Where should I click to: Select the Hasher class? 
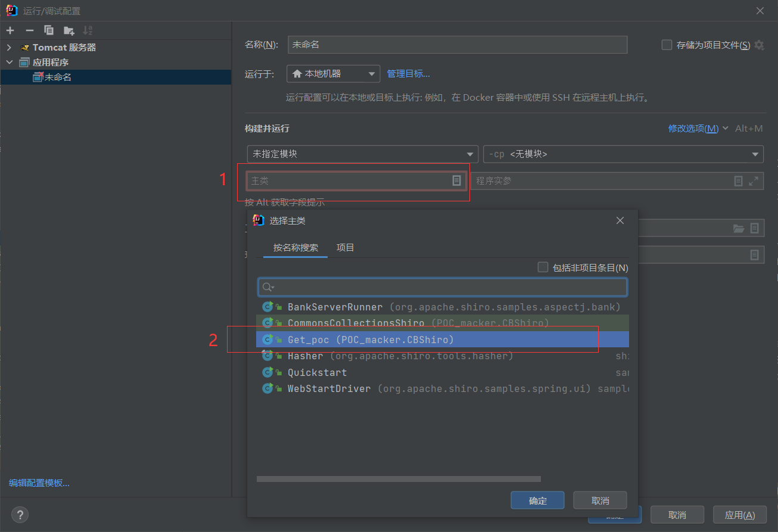click(x=443, y=356)
